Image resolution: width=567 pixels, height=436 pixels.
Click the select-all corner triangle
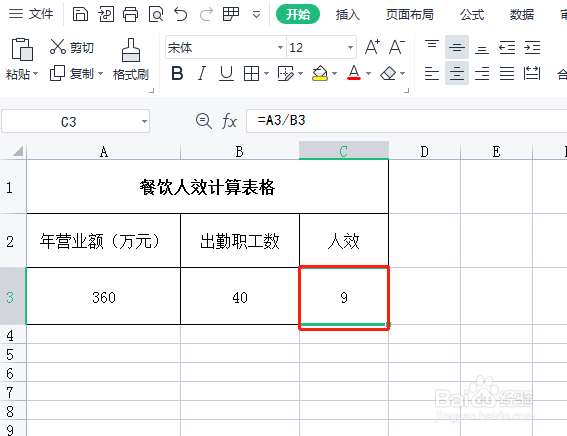point(18,151)
